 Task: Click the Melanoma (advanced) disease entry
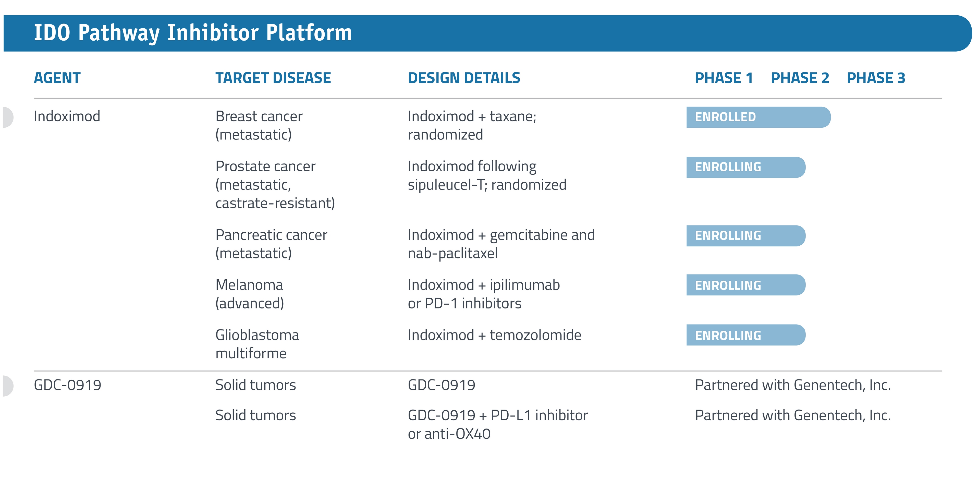(250, 294)
